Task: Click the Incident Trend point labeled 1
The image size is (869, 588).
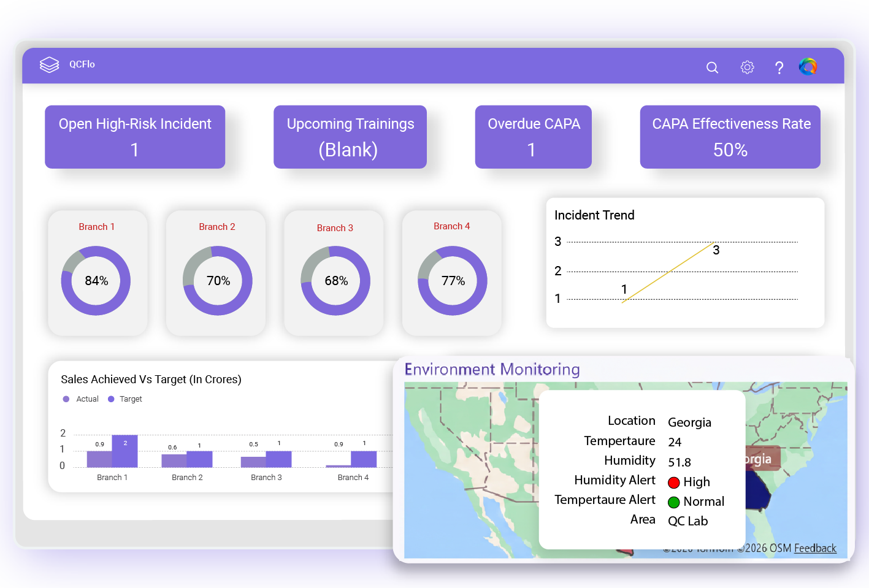Action: pos(622,300)
